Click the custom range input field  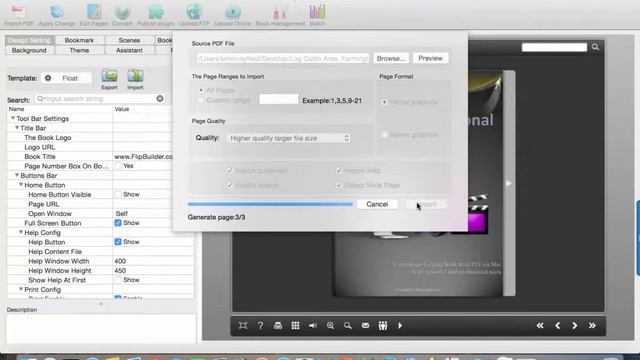point(279,99)
